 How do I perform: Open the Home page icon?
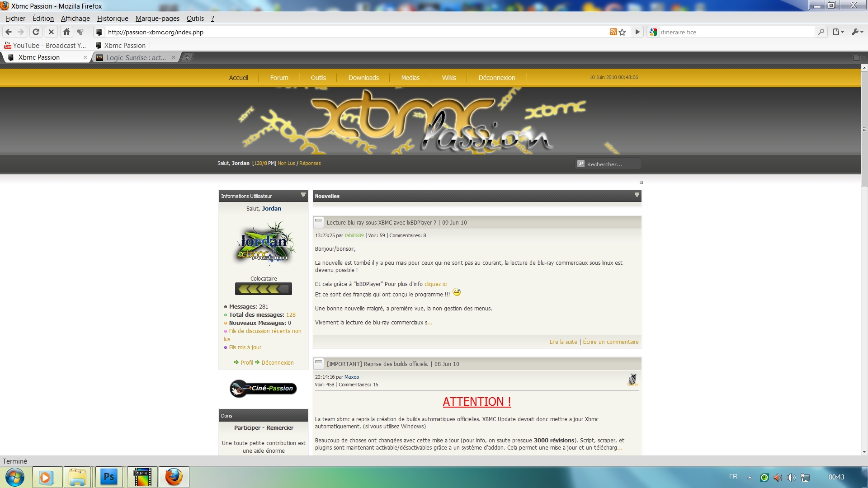click(66, 32)
